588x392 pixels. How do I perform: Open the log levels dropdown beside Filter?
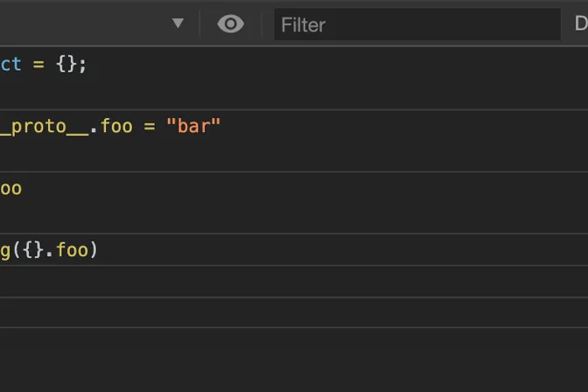[x=580, y=24]
